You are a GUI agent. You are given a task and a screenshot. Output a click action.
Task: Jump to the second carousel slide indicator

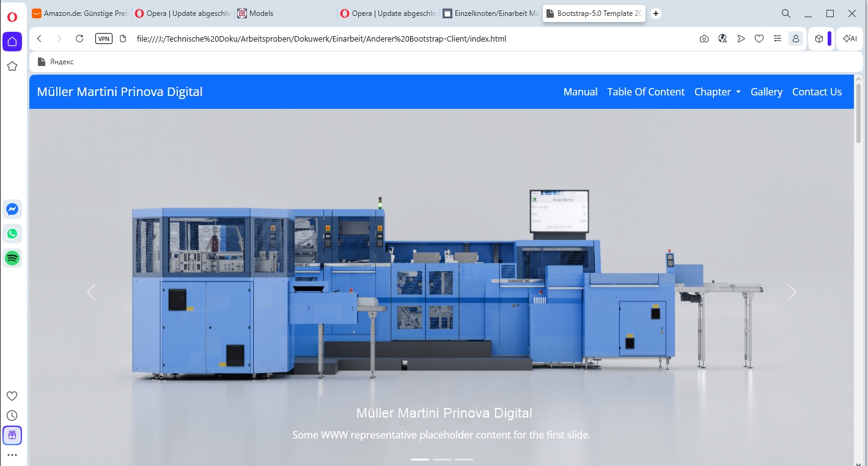point(442,459)
